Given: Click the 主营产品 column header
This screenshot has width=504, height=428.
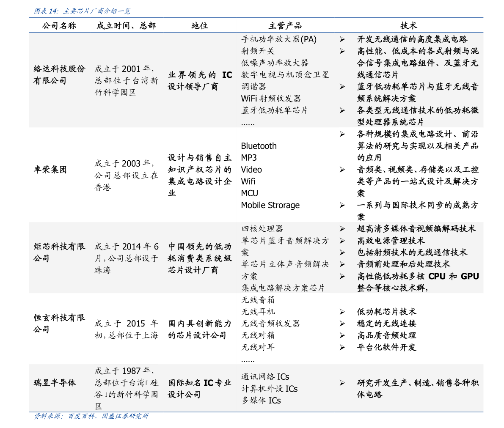Looking at the screenshot, I should pos(285,25).
